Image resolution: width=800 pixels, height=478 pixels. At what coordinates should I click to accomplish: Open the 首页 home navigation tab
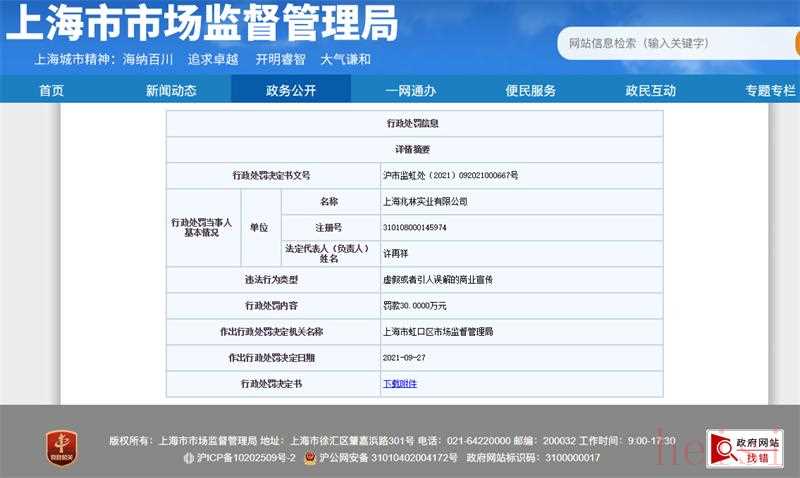point(51,90)
